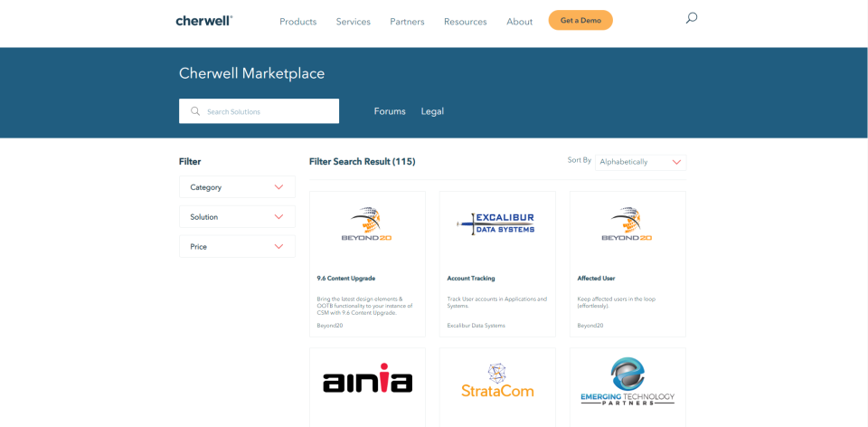Click Beyond20 vendor text under 9.6 Content Upgrade

coord(330,326)
